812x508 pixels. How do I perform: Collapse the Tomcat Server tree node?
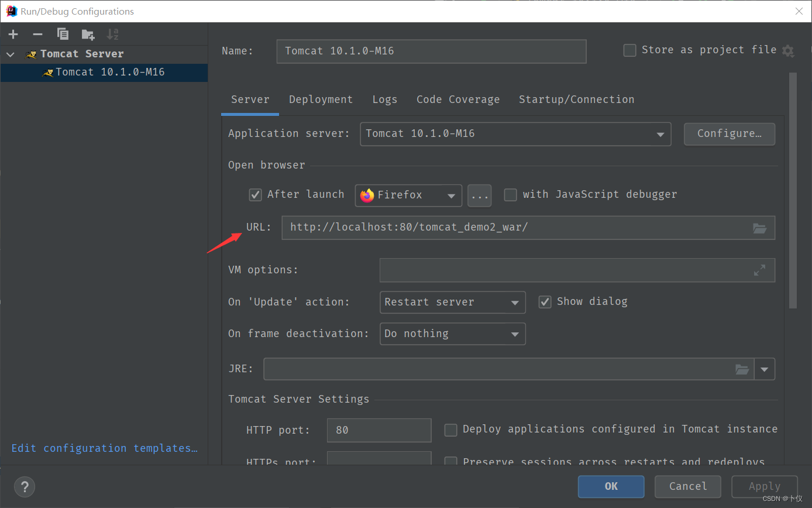pyautogui.click(x=11, y=54)
